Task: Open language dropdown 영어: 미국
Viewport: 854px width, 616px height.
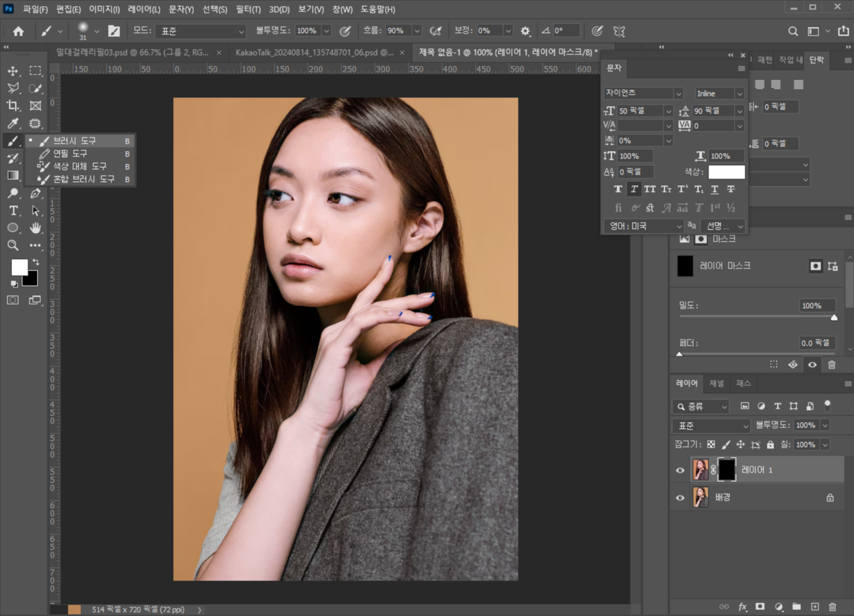Action: (x=643, y=227)
